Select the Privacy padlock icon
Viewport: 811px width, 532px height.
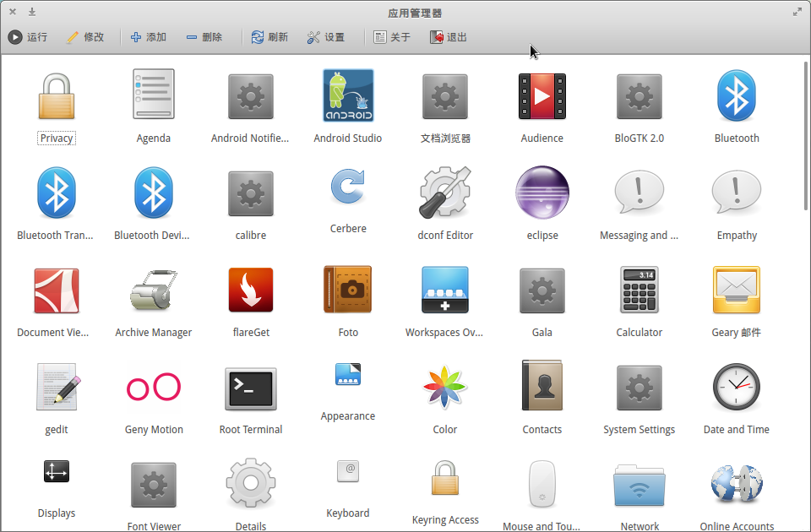[57, 96]
